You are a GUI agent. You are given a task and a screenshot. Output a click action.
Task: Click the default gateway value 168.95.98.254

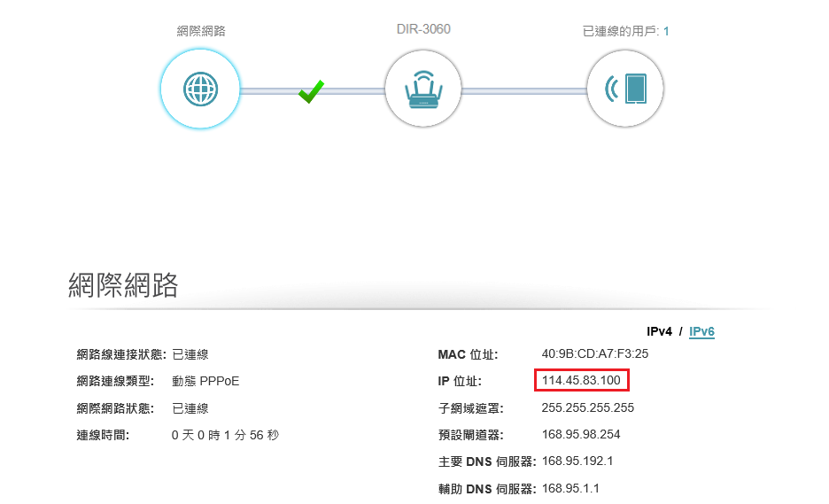(x=580, y=435)
